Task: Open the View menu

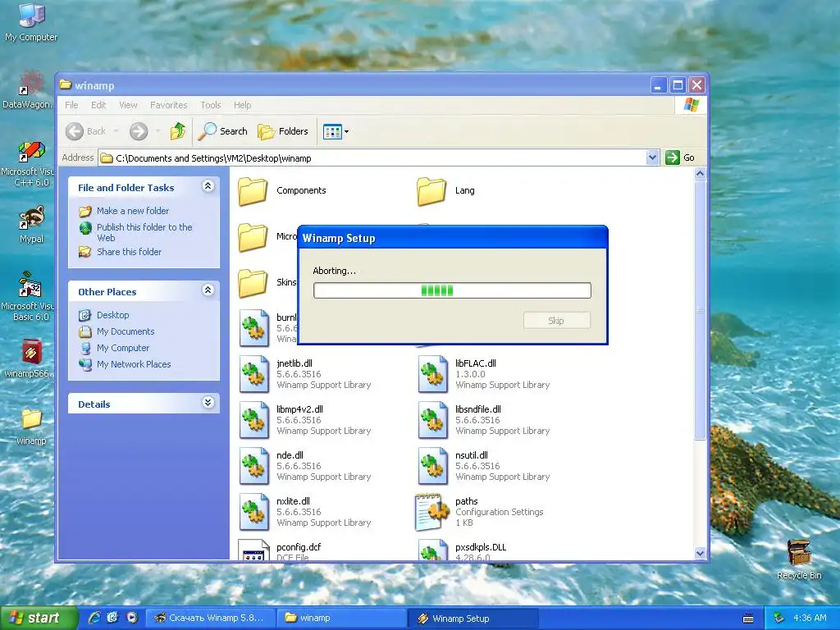Action: coord(128,105)
